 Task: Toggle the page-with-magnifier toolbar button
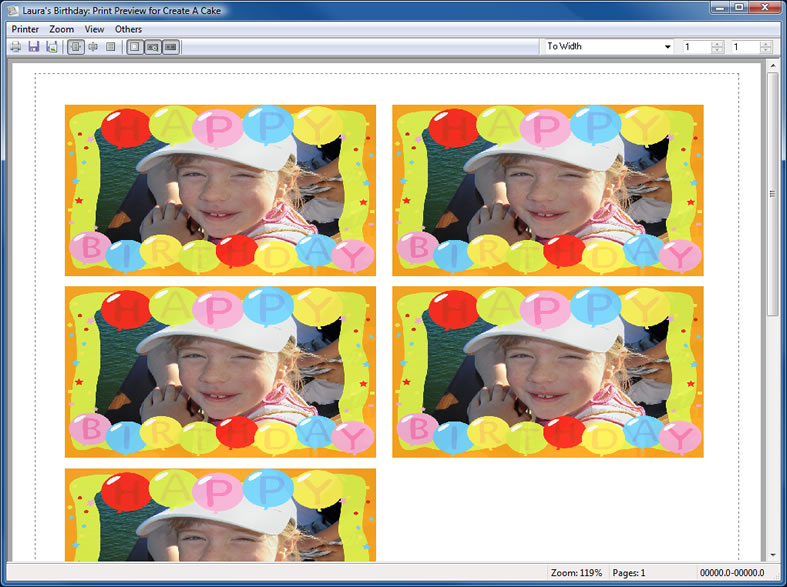point(153,47)
